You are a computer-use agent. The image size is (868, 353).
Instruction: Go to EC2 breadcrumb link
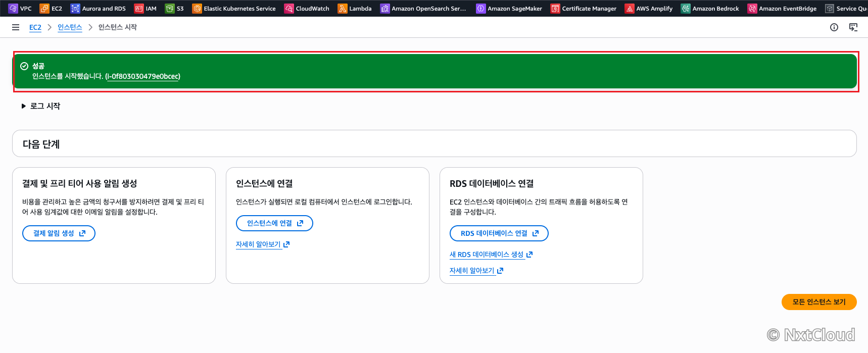coord(35,27)
